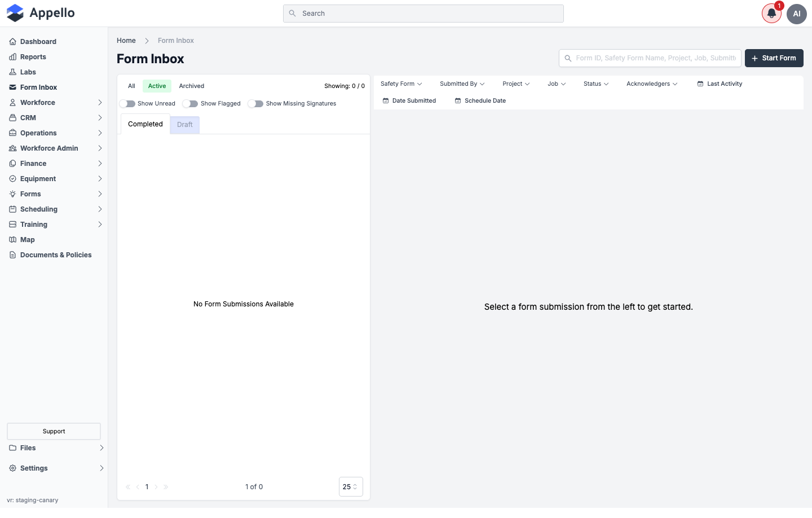Click the Workforce Admin group icon
Viewport: 812px width, 518px height.
(x=12, y=148)
